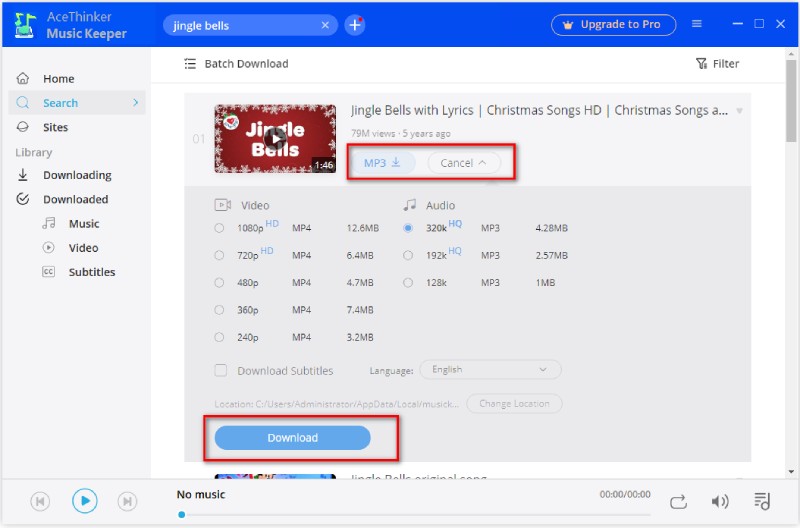Screen dimensions: 800x528
Task: Click the vertical scrollbar thumb
Action: [791, 100]
